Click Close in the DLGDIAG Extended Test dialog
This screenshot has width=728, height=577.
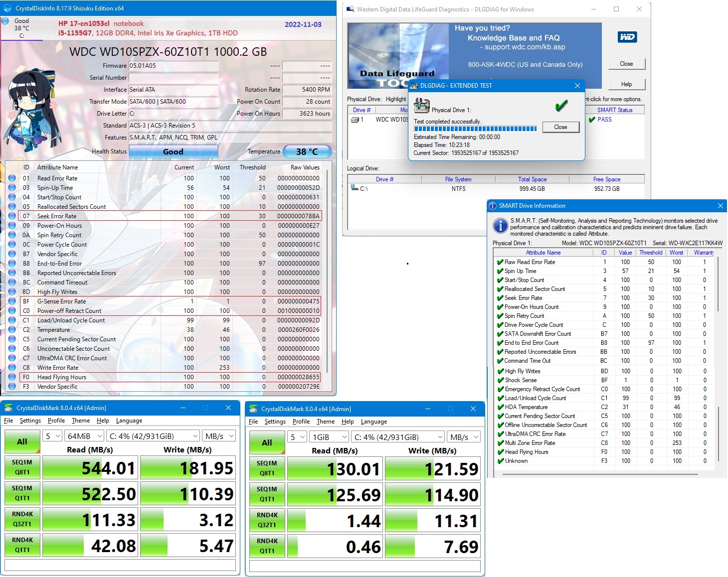[x=560, y=127]
